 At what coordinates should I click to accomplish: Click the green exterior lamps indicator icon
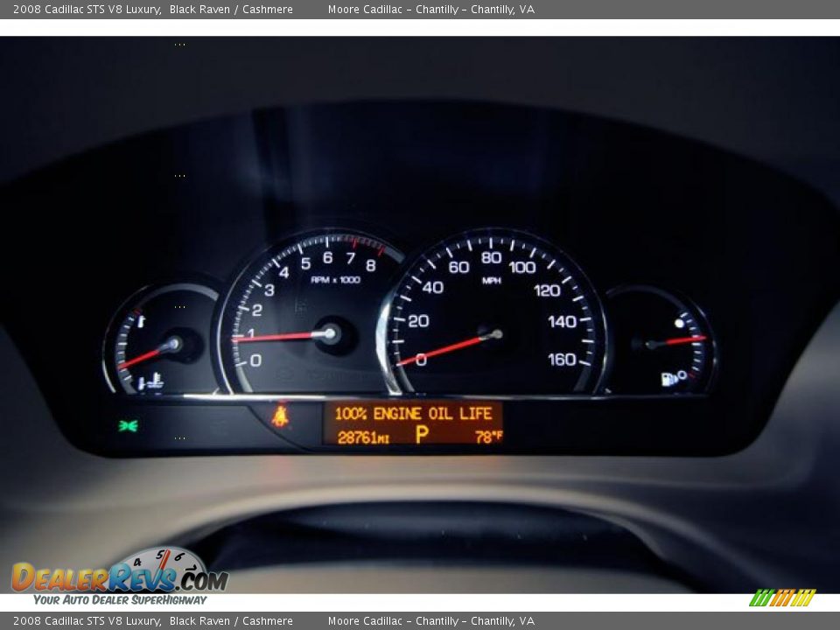pos(128,426)
